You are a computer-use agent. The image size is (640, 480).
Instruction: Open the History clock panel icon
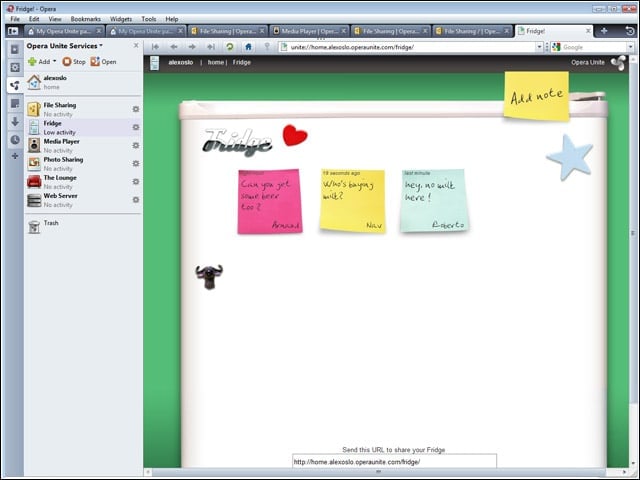pyautogui.click(x=15, y=140)
